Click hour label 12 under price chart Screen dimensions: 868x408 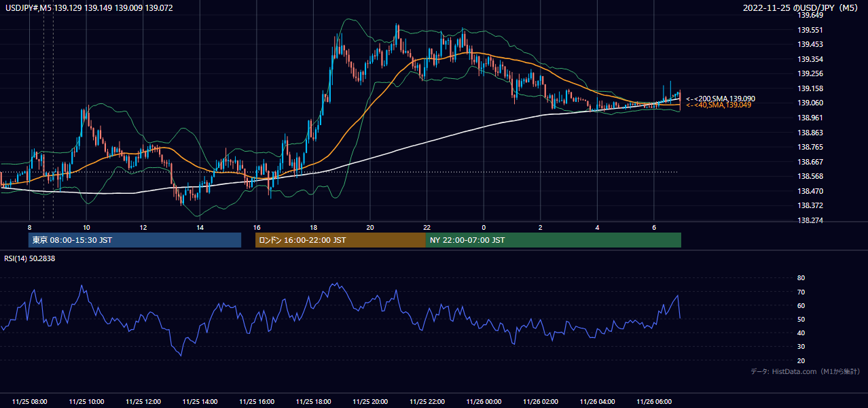(143, 227)
